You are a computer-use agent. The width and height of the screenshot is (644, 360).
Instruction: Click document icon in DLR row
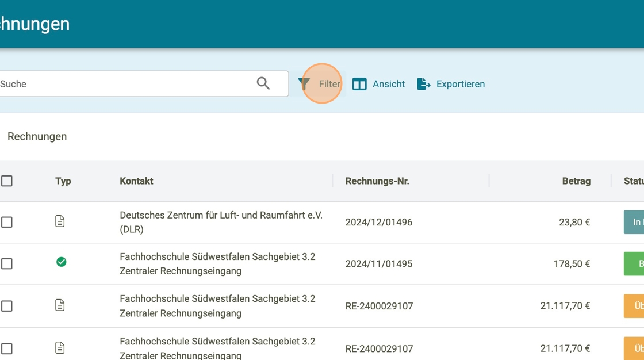coord(60,221)
